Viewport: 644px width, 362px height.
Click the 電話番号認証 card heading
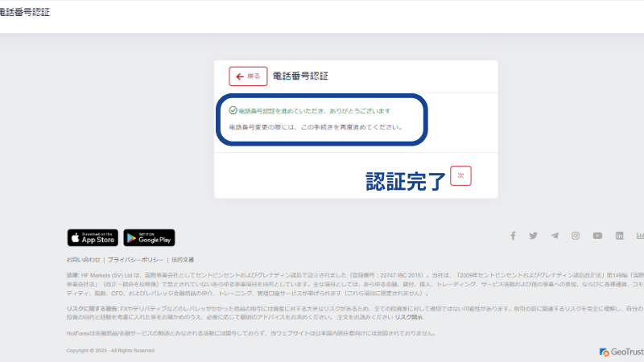click(x=300, y=76)
